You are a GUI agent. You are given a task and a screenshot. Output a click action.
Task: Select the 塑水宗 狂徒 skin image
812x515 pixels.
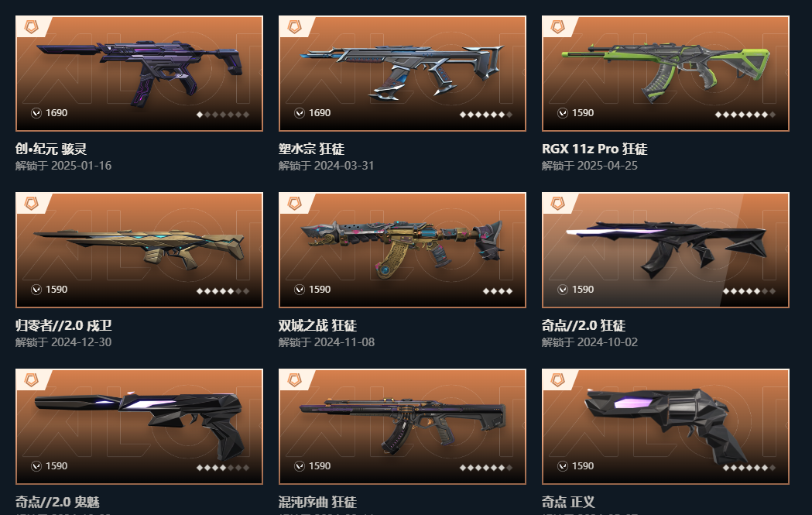tap(403, 74)
